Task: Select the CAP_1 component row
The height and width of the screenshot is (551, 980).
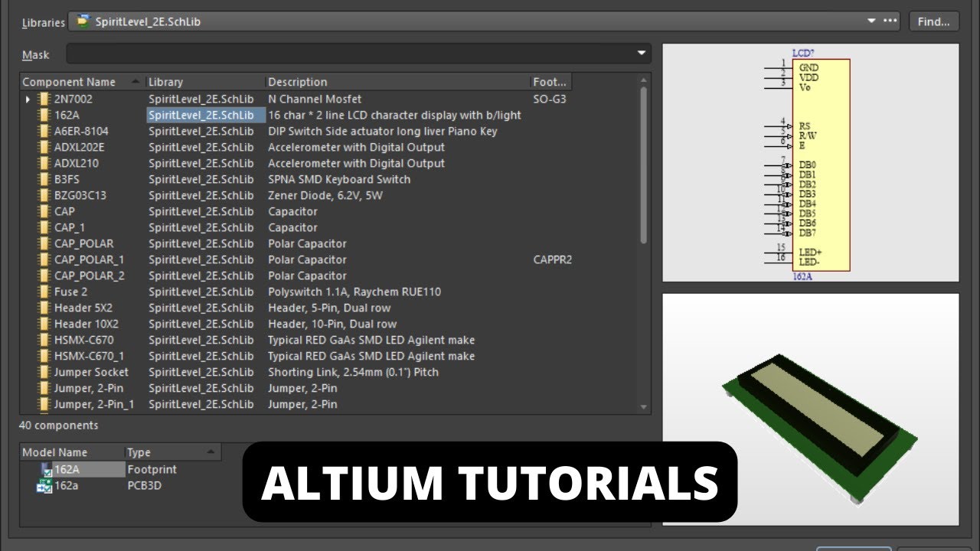Action: [329, 227]
